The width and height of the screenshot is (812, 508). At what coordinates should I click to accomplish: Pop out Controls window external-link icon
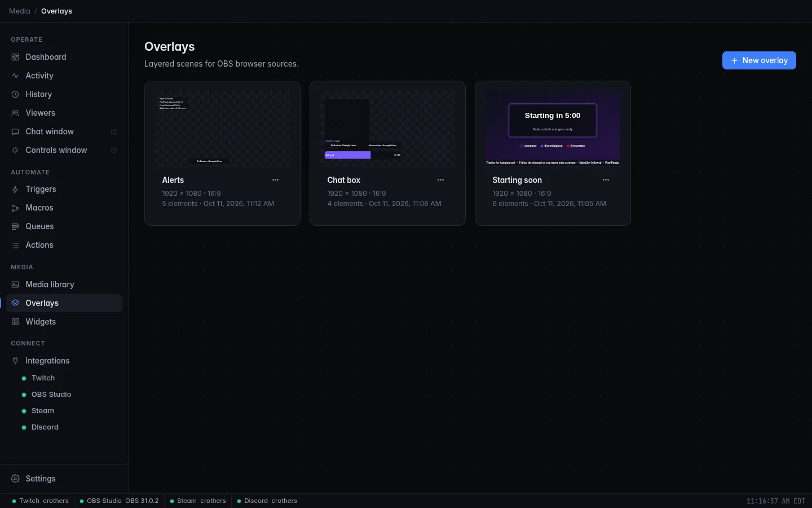[114, 150]
